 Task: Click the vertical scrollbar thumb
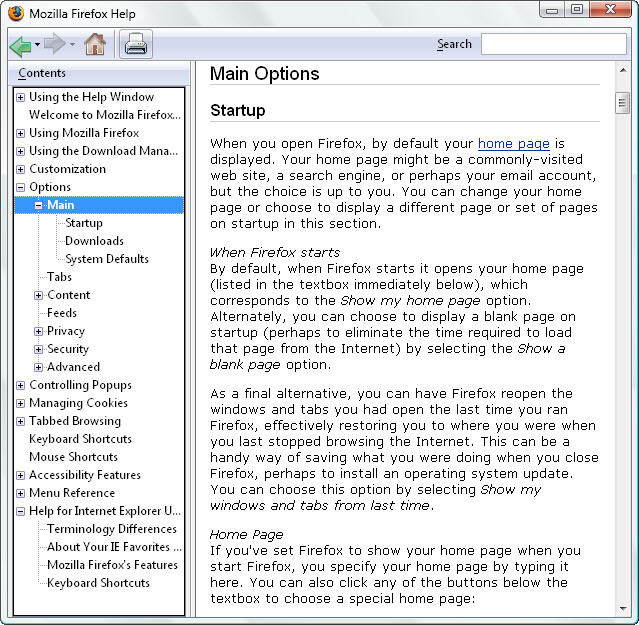coord(622,103)
